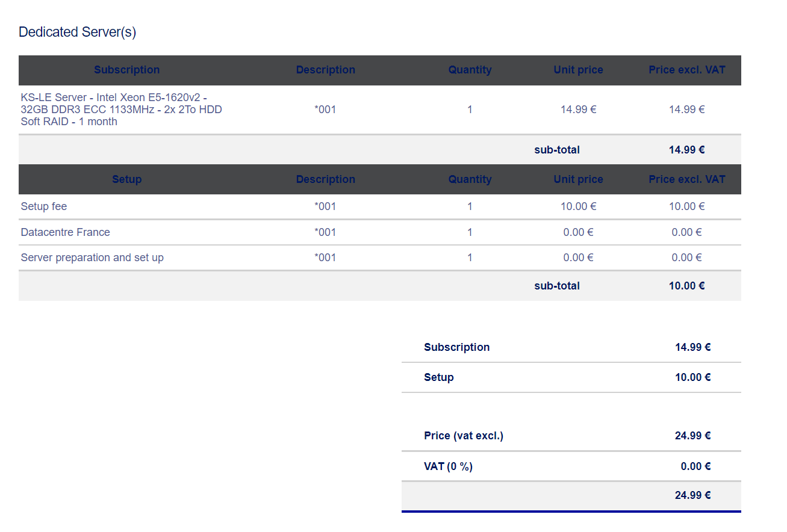Select "Server preparation and set up" line item
Screen dimensions: 787x532
pos(92,258)
